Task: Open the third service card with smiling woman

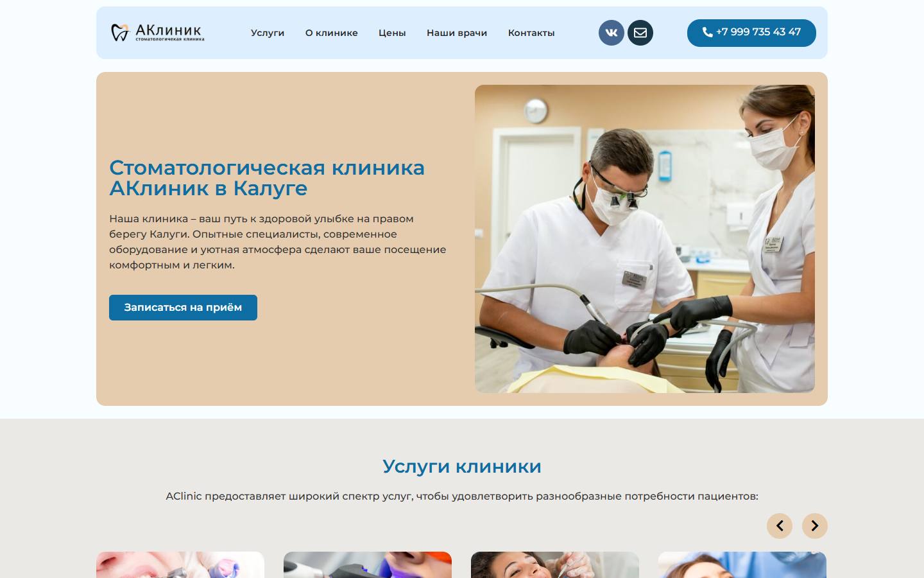Action: 555,565
